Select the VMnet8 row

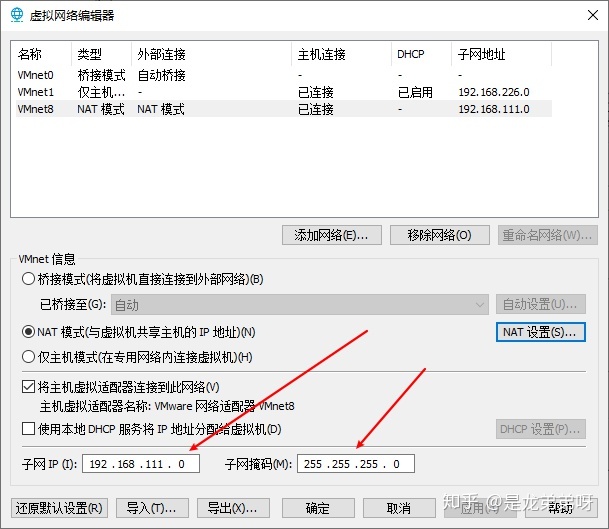(284, 109)
